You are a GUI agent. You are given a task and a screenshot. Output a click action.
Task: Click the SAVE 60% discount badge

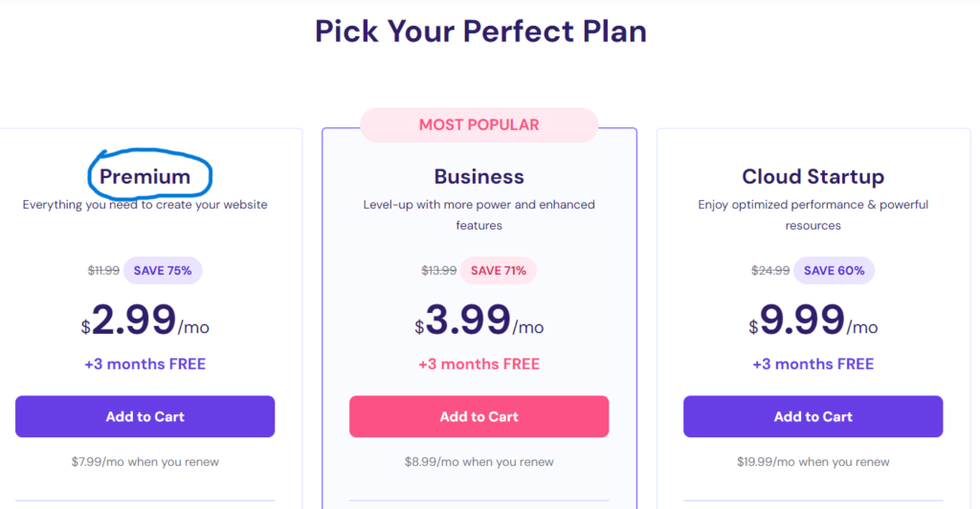(834, 271)
